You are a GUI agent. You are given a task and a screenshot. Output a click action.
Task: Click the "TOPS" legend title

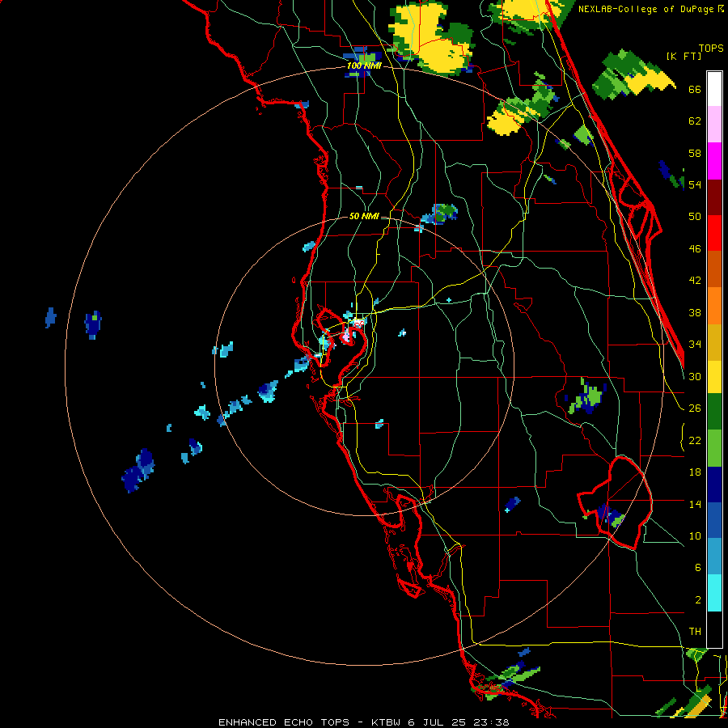coord(711,49)
